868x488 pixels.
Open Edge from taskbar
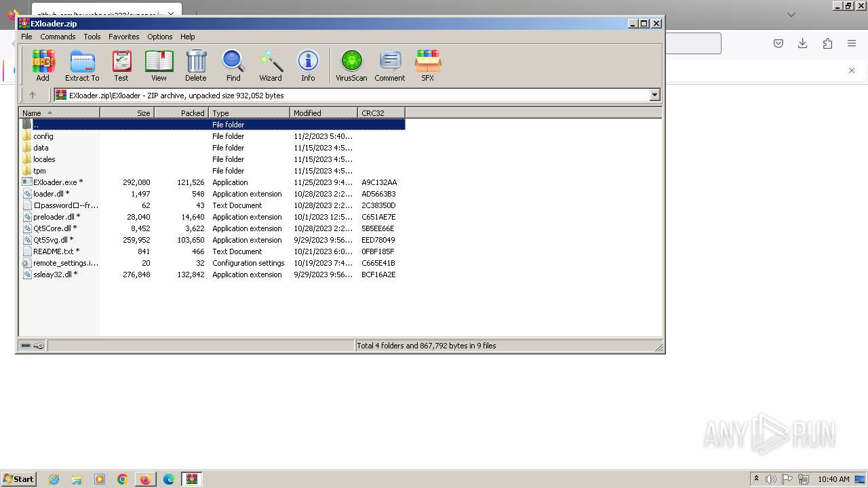click(169, 479)
